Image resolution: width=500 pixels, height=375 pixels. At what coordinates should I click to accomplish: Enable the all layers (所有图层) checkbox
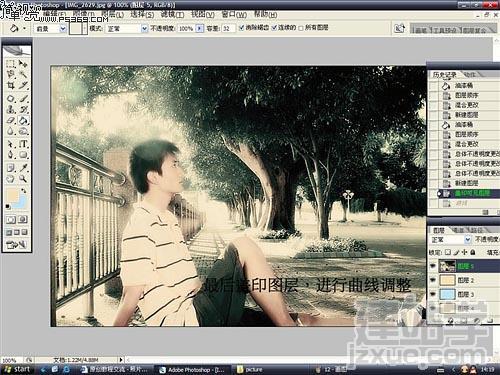tap(301, 28)
